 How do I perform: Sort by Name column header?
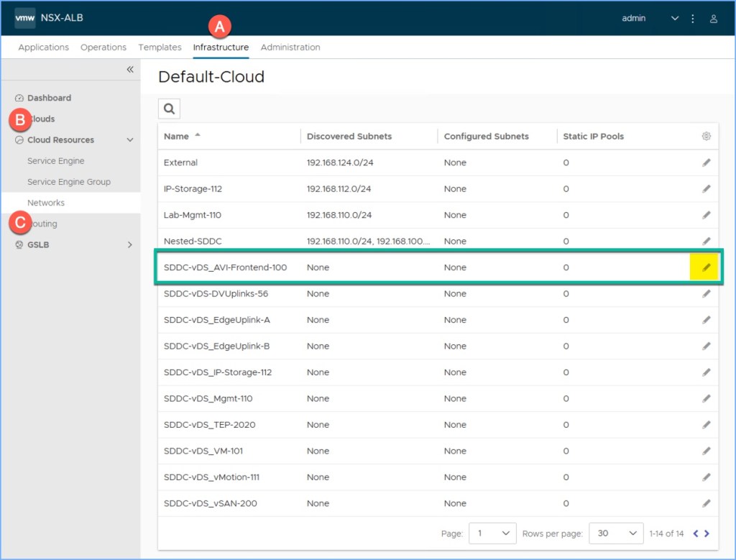click(x=177, y=137)
